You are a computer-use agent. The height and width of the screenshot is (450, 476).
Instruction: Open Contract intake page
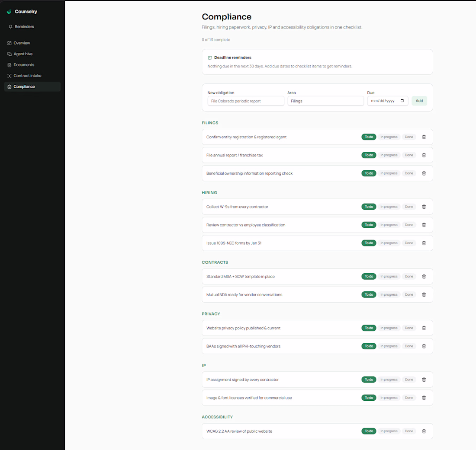click(x=32, y=76)
